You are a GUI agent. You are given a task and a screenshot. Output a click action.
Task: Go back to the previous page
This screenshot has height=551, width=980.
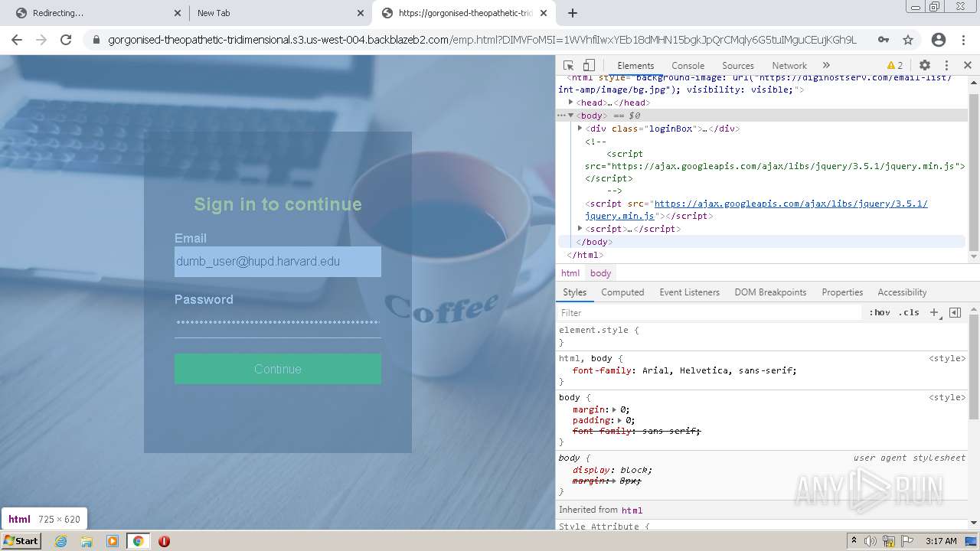[x=17, y=40]
